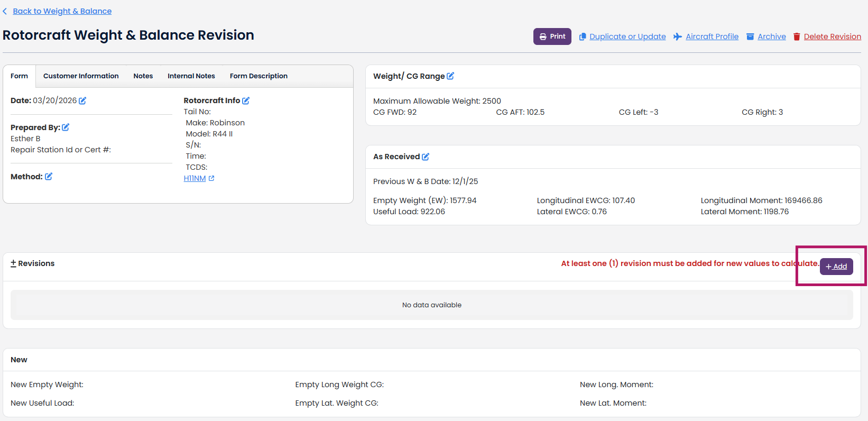This screenshot has height=421, width=868.
Task: Open the Customer Information tab
Action: (81, 76)
